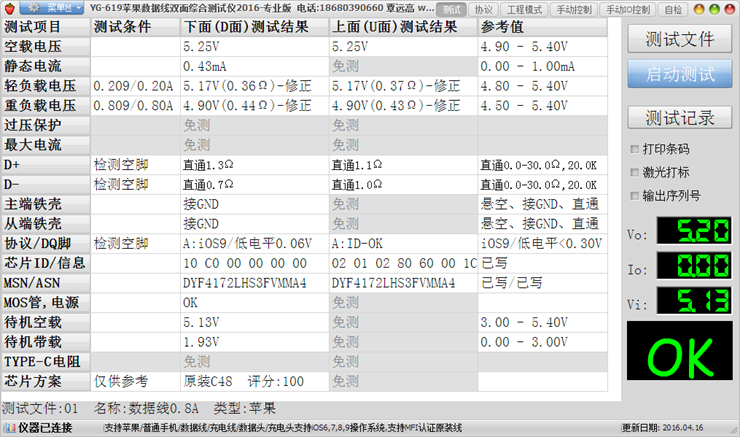Viewport: 740px width, 437px height.
Task: Open 测试记录 test records
Action: 680,117
